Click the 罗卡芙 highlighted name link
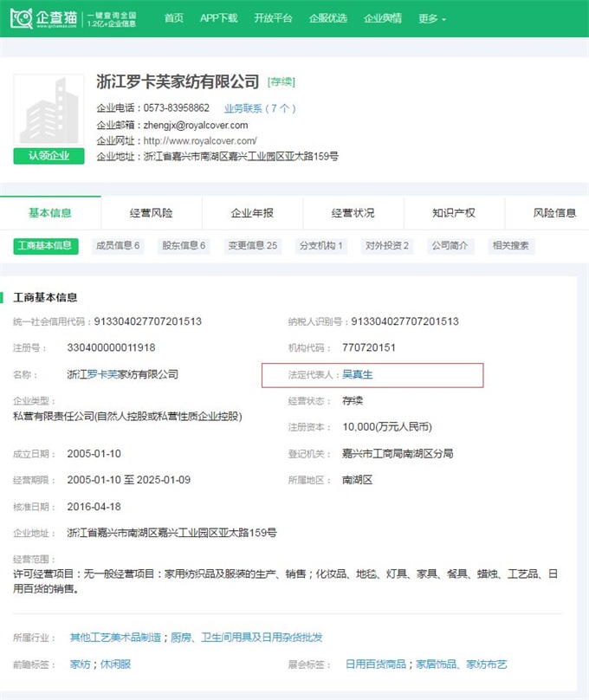This screenshot has width=589, height=700. tap(102, 374)
